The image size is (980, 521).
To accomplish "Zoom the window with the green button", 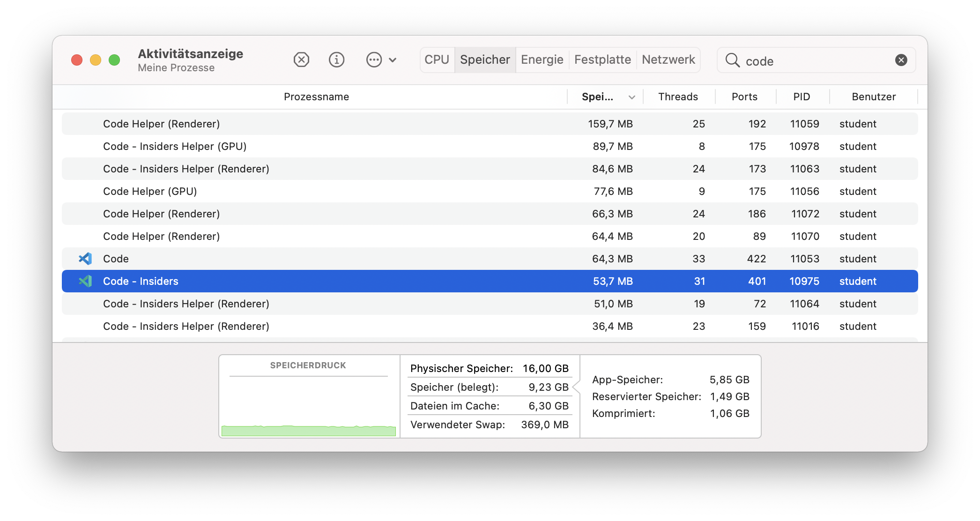I will 114,60.
